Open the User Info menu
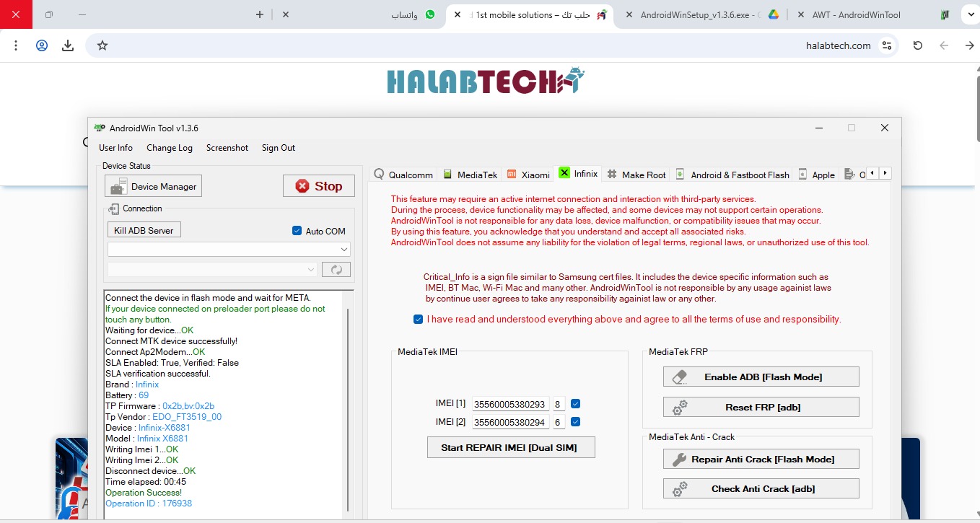The width and height of the screenshot is (980, 523). click(115, 148)
